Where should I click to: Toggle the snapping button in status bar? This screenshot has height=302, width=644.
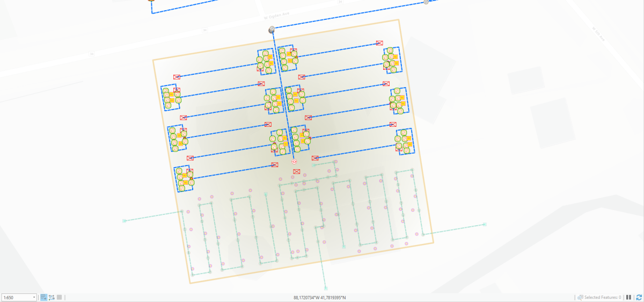(44, 297)
